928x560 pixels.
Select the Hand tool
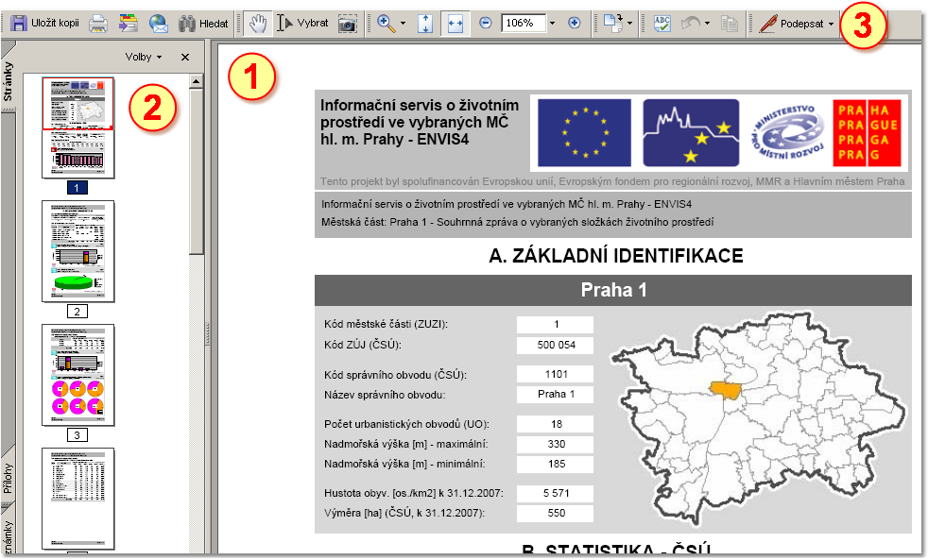point(258,24)
